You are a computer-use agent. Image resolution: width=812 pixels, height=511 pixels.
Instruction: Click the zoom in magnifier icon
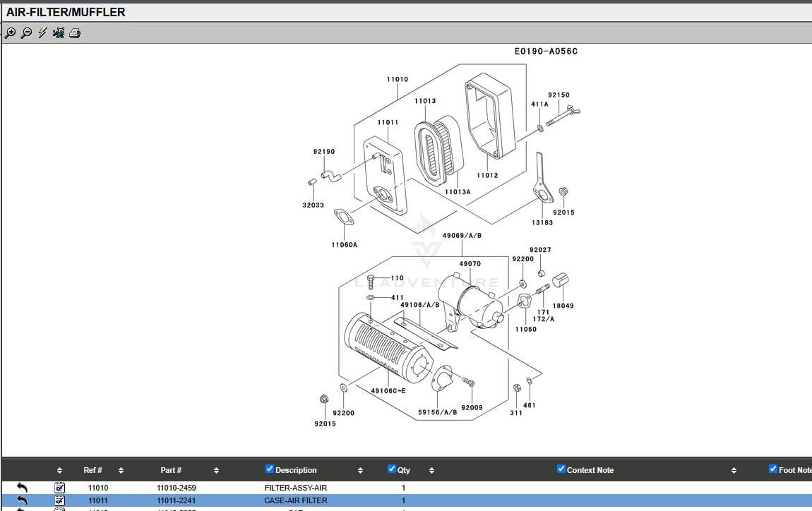point(10,33)
